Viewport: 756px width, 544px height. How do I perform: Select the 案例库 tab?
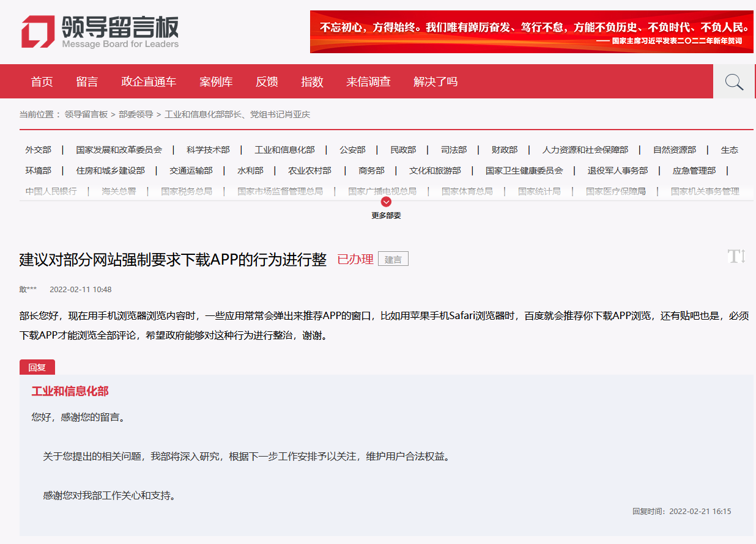point(216,81)
